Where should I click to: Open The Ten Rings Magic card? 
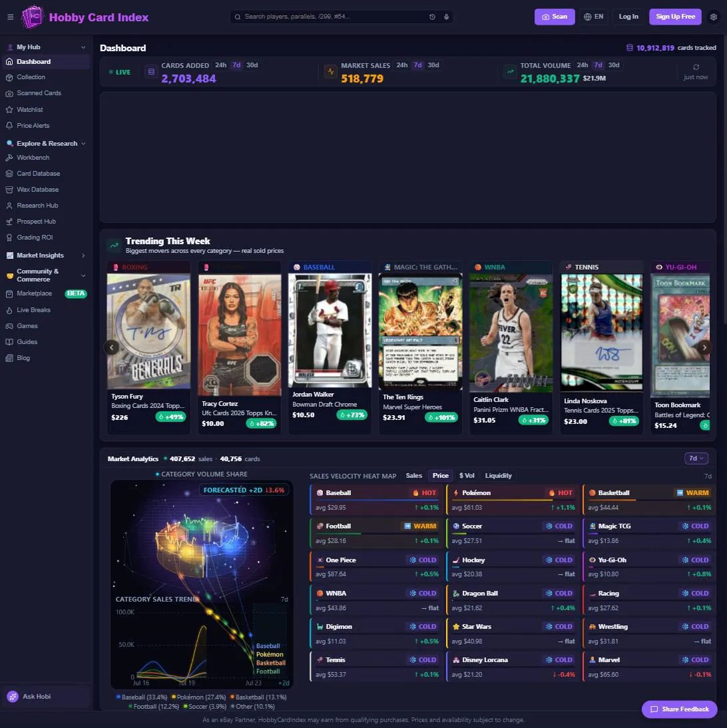[420, 348]
